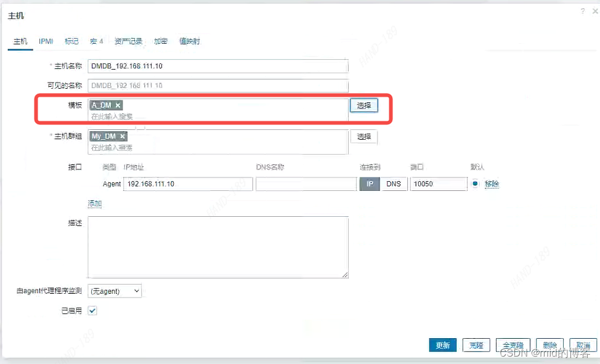
Task: Open the 宏 4 macros tab
Action: click(x=97, y=41)
